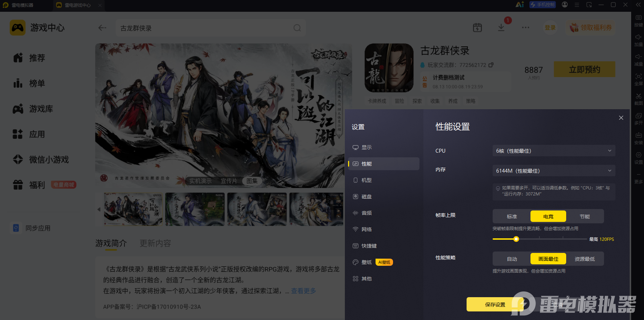The height and width of the screenshot is (320, 644).
Task: Click the 手机控制 phone control button
Action: pyautogui.click(x=543, y=5)
